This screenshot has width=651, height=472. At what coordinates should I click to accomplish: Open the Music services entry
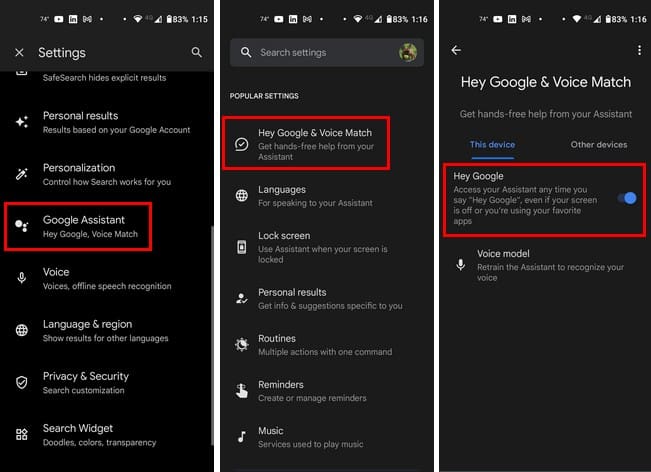(327, 437)
